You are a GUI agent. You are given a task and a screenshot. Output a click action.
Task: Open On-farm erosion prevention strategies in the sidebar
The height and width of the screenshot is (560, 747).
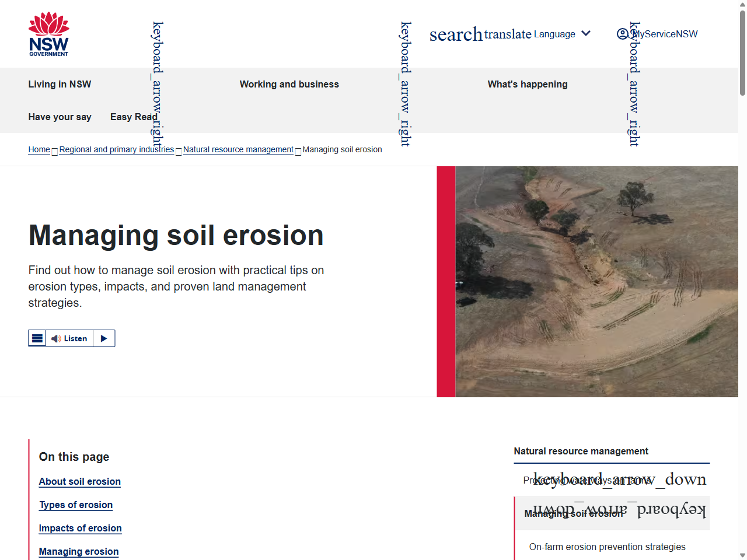(x=608, y=547)
